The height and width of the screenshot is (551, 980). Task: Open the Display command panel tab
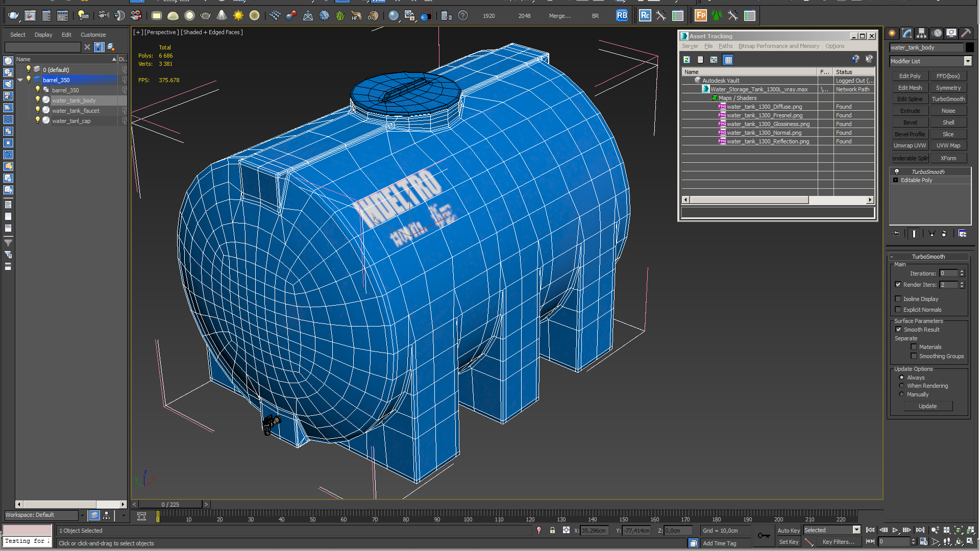pyautogui.click(x=951, y=33)
